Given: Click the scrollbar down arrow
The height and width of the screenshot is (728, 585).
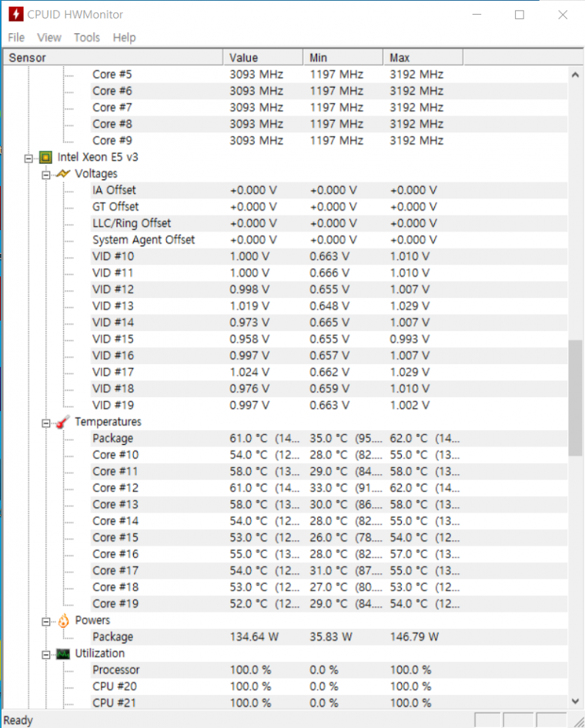Looking at the screenshot, I should click(x=575, y=701).
